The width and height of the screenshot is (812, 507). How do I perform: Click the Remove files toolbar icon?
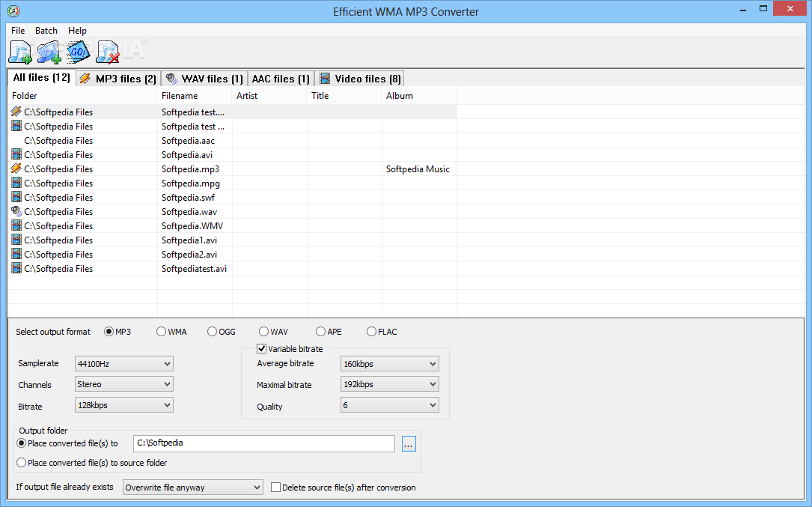[x=108, y=52]
